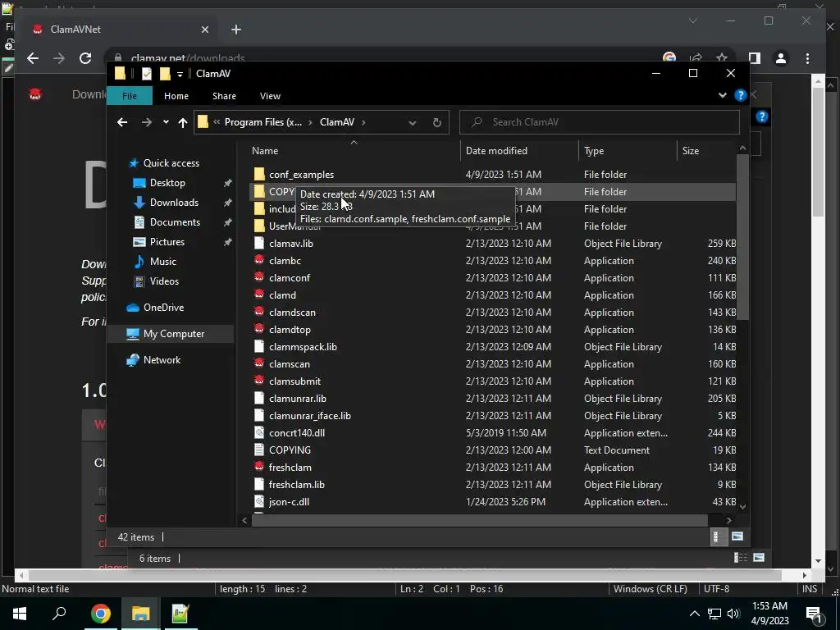This screenshot has width=840, height=630.
Task: Click the file list vertical scrollbar
Action: coord(742,235)
